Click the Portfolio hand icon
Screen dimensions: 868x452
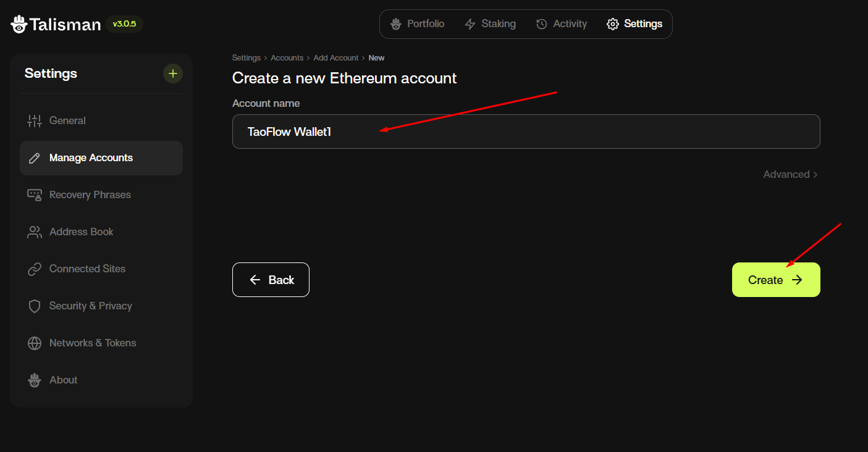[395, 23]
